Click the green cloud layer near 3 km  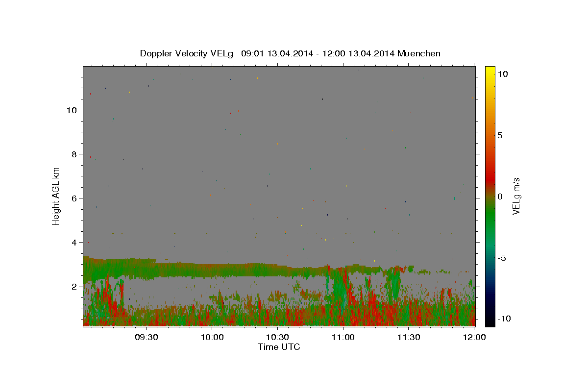click(x=206, y=270)
